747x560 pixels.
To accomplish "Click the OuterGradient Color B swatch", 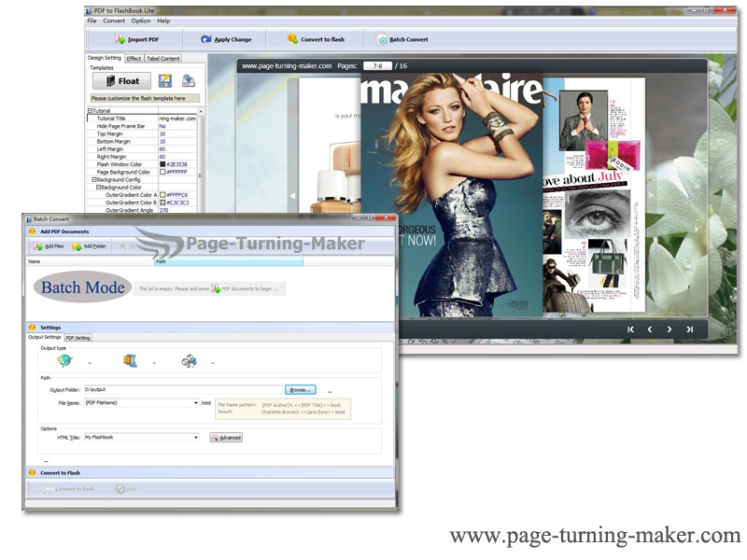I will (162, 203).
